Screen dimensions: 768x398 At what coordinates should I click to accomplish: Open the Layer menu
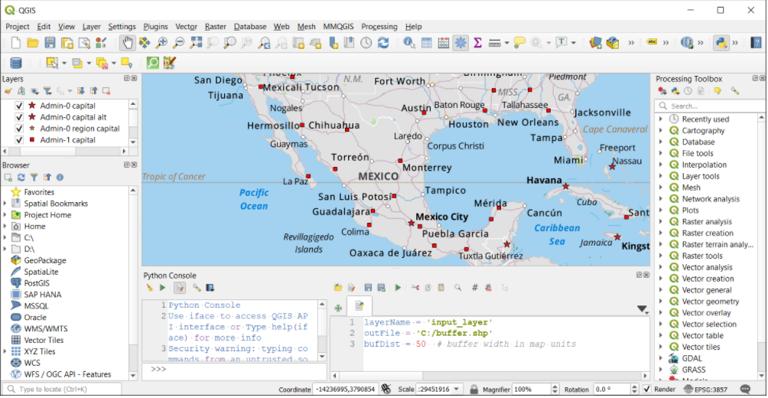(x=91, y=26)
